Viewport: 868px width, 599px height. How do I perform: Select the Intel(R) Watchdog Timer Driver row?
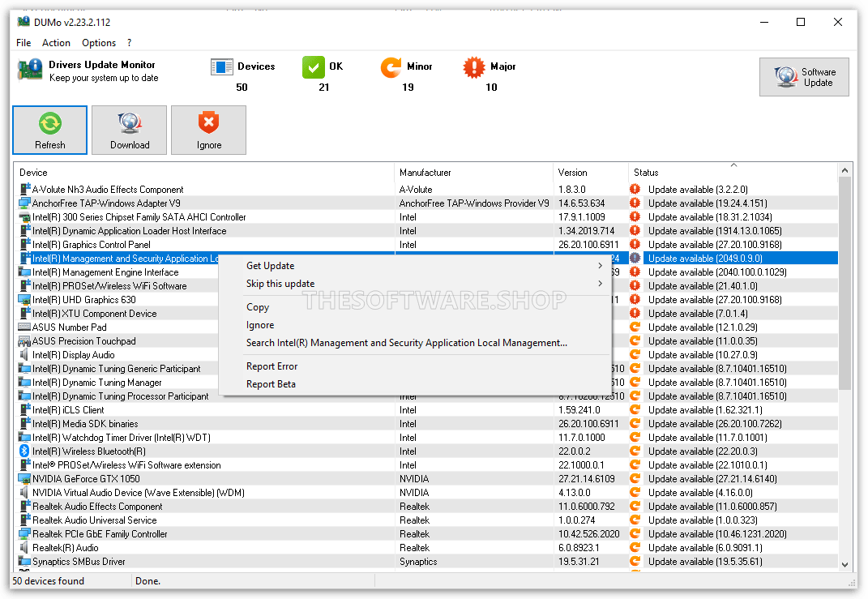pos(425,438)
